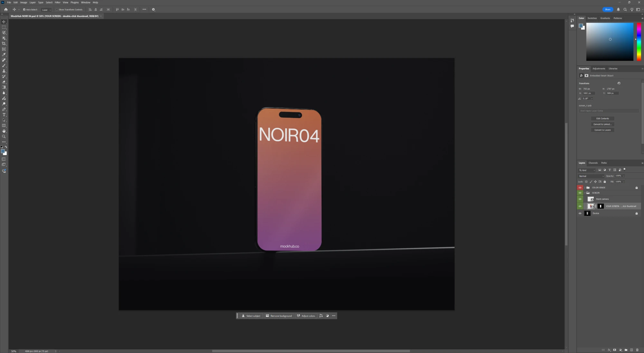Toggle lock transparent pixels
The height and width of the screenshot is (353, 644).
click(586, 181)
